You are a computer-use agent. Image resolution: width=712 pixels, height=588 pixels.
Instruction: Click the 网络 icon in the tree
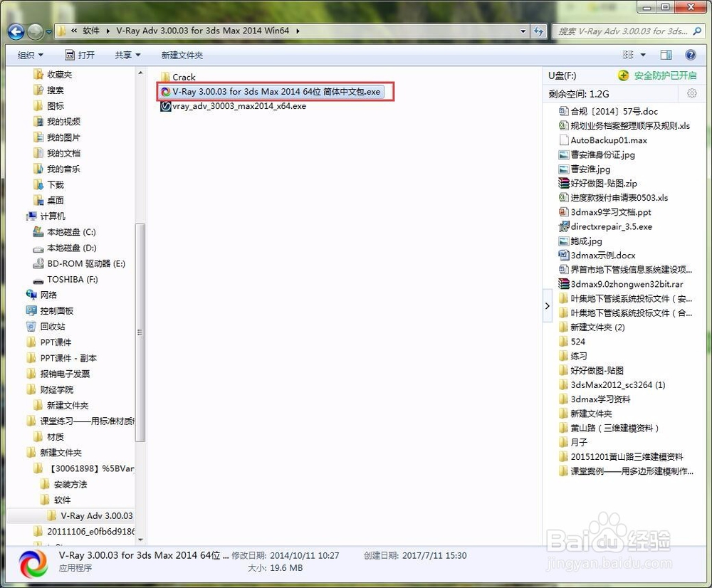[x=31, y=295]
